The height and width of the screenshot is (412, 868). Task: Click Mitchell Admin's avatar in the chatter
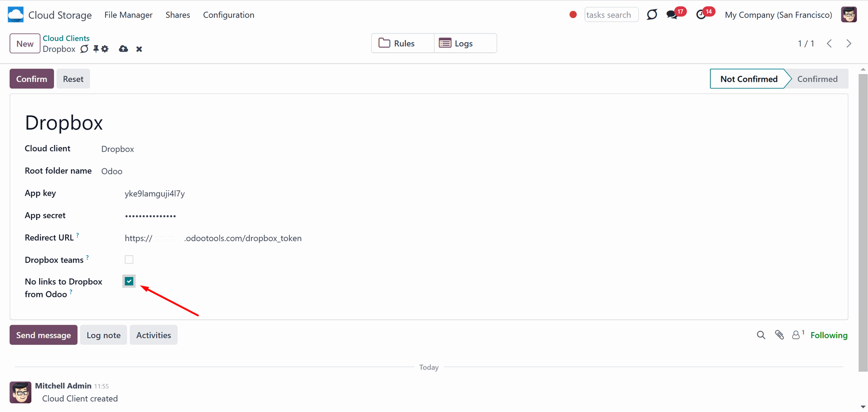click(21, 392)
